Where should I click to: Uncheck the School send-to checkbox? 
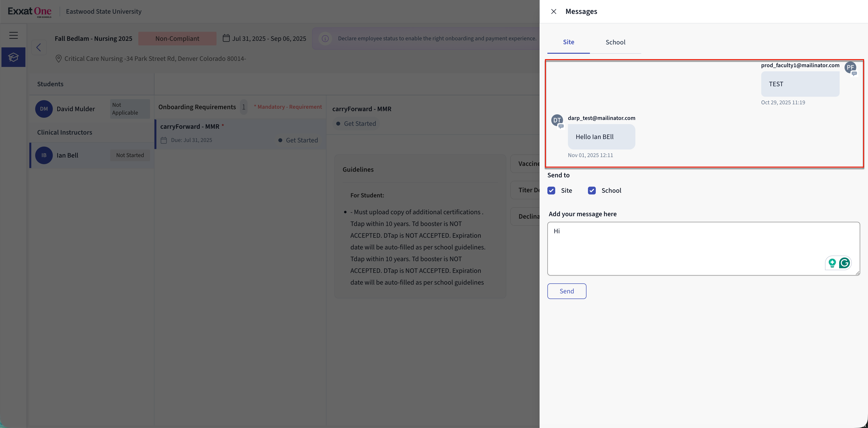click(x=592, y=191)
